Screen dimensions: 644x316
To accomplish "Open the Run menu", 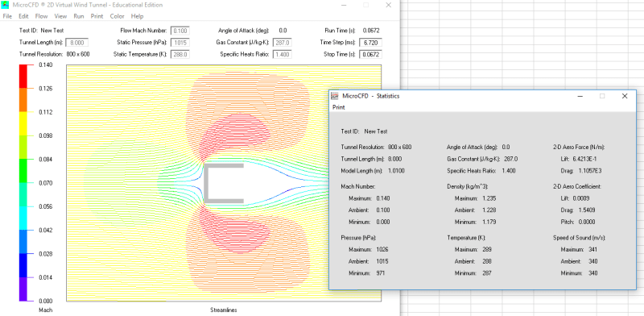I will pos(78,16).
